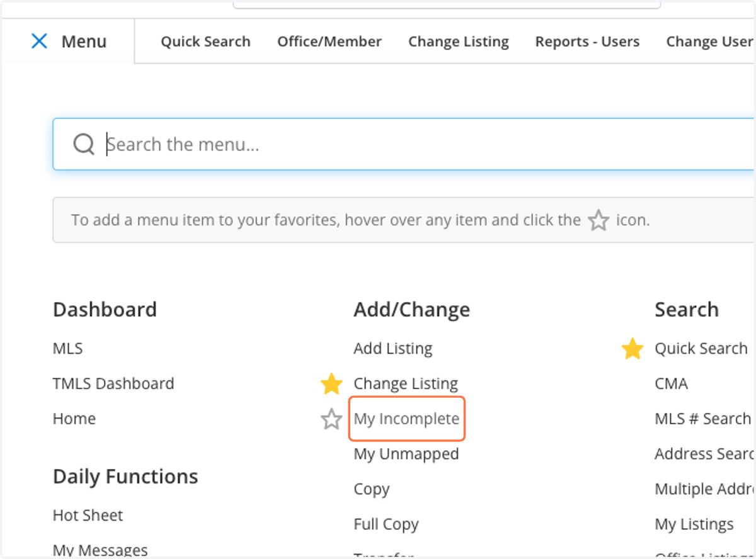Viewport: 756px width, 559px height.
Task: Close the menu with the X icon
Action: [x=39, y=42]
